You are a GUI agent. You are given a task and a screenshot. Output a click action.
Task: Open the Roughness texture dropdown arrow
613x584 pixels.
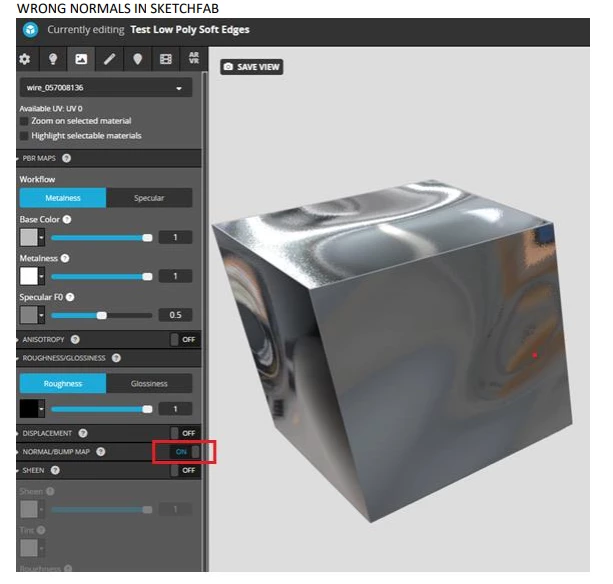pos(41,409)
